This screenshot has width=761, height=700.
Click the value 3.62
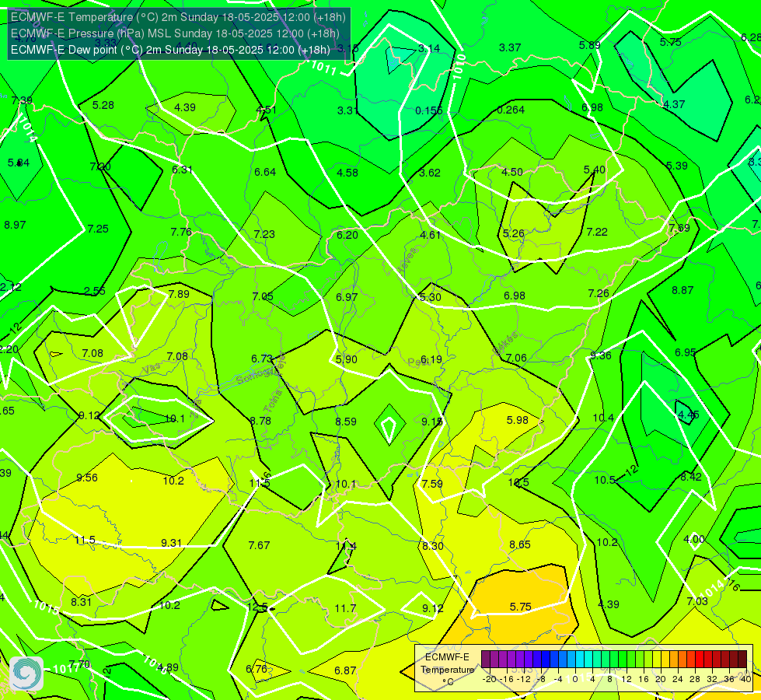click(x=430, y=173)
